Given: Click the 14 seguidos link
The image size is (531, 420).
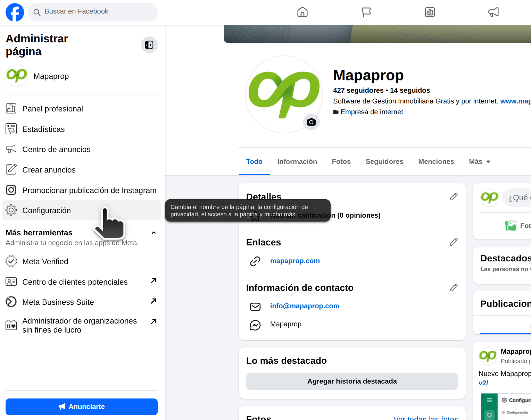Looking at the screenshot, I should (x=410, y=90).
